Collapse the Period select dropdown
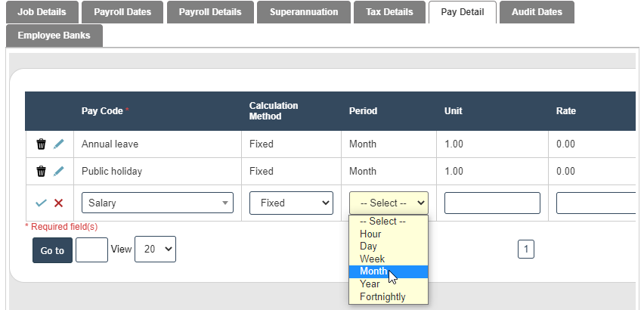Image resolution: width=644 pixels, height=310 pixels. coord(389,203)
